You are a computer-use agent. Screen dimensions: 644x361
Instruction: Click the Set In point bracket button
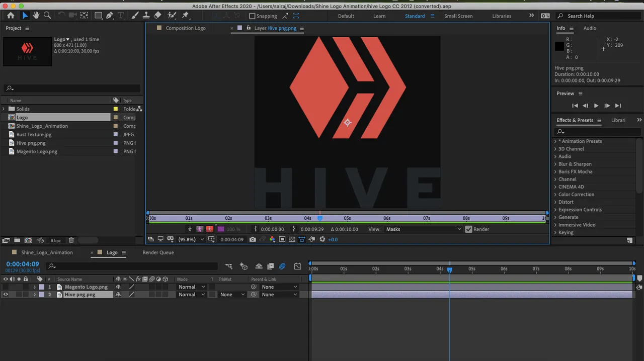[x=256, y=229]
